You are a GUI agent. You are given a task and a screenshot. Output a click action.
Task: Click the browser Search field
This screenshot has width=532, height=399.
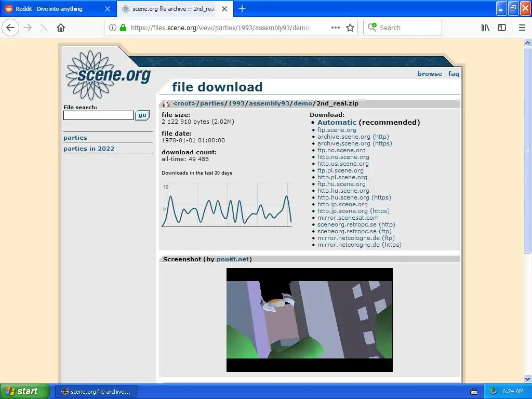tap(403, 28)
